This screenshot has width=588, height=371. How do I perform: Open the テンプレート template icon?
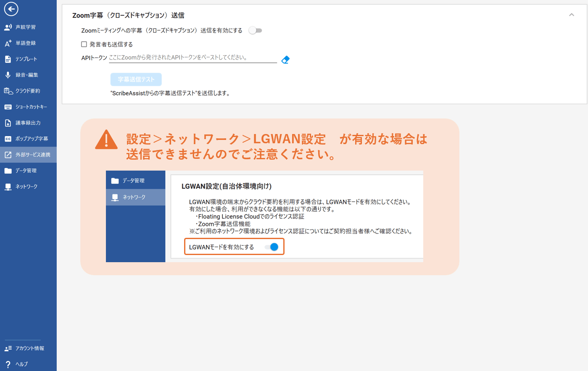coord(8,59)
